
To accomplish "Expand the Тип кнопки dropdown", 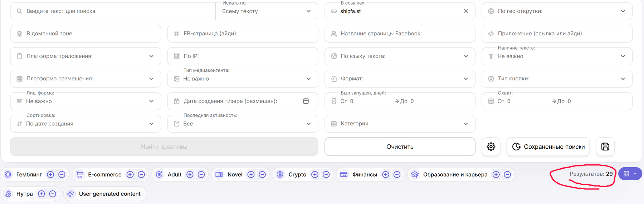I will pos(557,79).
